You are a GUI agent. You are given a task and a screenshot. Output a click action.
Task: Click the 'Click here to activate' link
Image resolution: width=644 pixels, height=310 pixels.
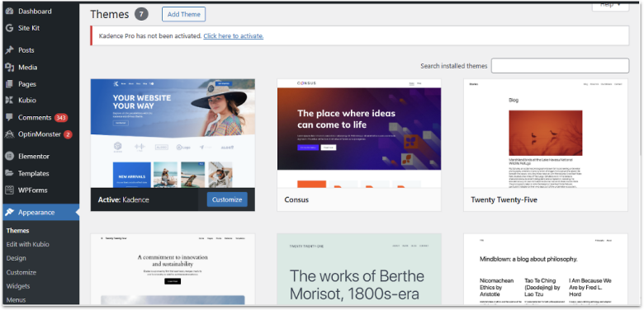click(x=234, y=36)
